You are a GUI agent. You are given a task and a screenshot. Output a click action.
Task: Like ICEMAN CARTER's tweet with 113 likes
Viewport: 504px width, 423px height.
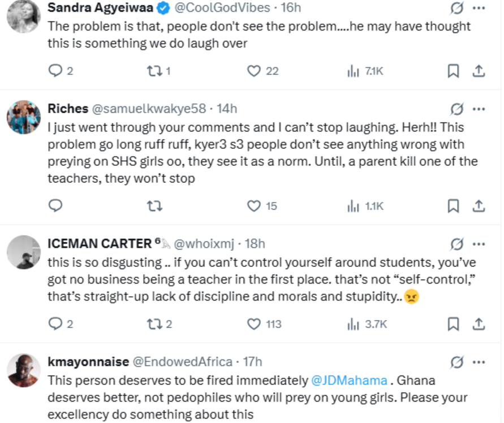(x=254, y=324)
